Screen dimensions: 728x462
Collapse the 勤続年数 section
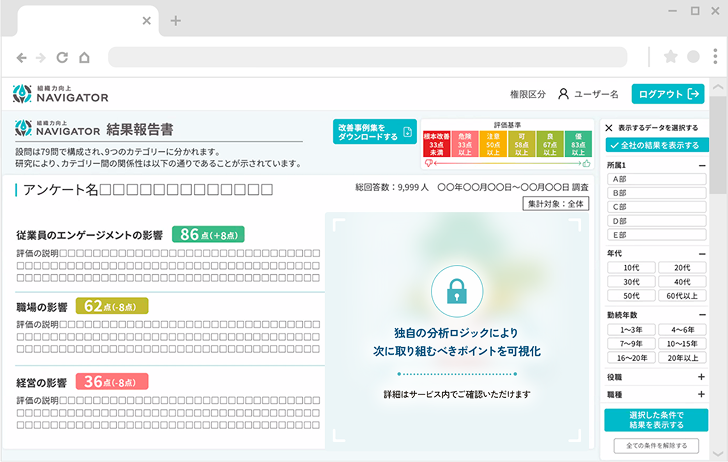pyautogui.click(x=702, y=315)
